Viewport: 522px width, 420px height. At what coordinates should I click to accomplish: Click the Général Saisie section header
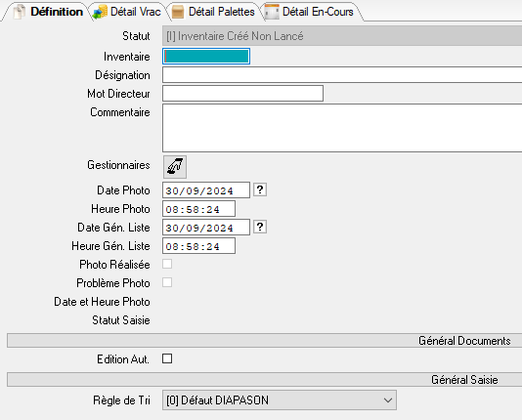pyautogui.click(x=264, y=379)
